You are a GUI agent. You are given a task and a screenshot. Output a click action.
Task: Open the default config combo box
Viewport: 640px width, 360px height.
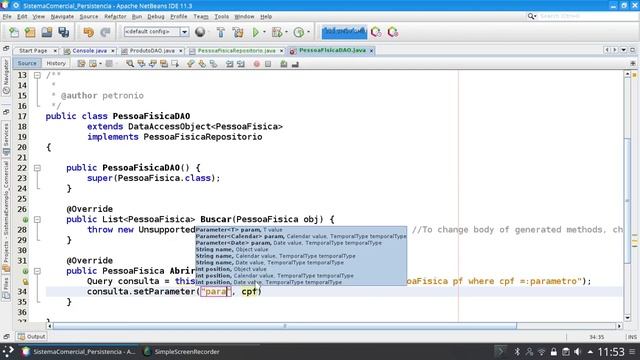pyautogui.click(x=156, y=32)
